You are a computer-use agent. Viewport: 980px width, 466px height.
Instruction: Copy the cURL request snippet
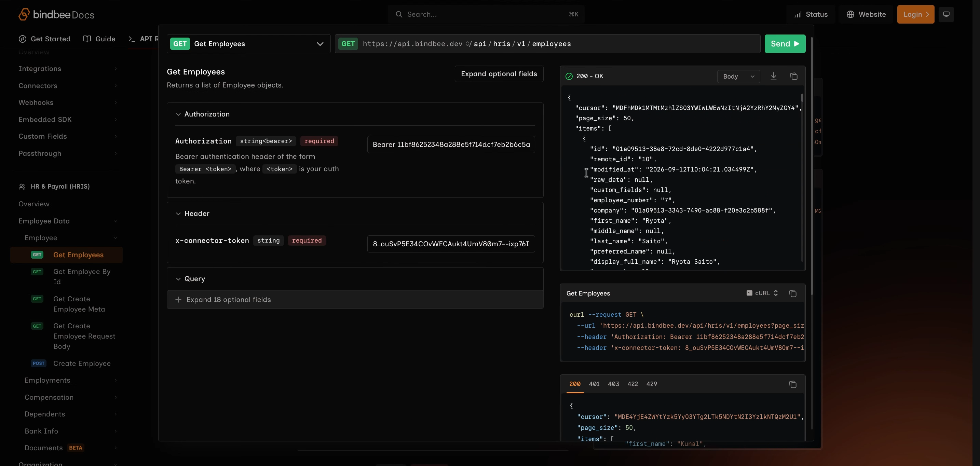[x=793, y=293]
